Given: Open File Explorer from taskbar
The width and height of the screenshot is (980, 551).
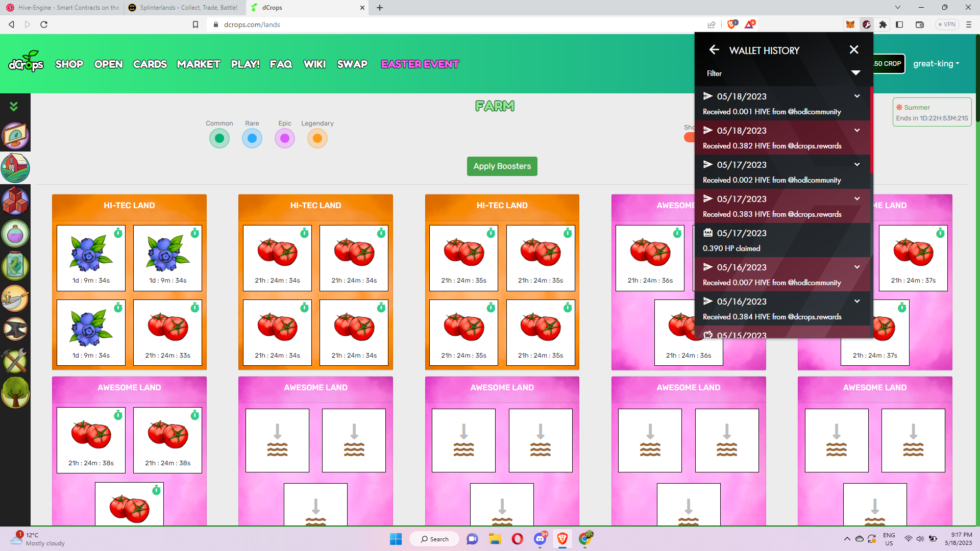Looking at the screenshot, I should 495,539.
